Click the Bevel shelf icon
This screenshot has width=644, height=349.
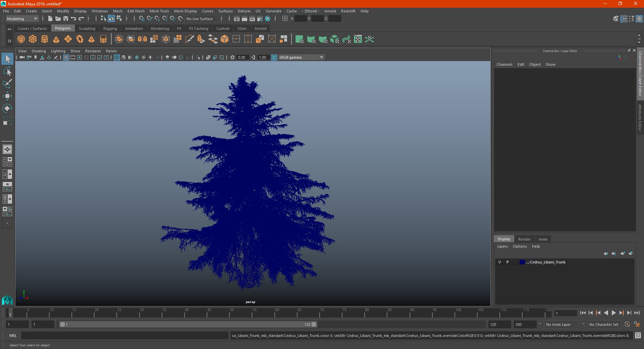pyautogui.click(x=225, y=39)
